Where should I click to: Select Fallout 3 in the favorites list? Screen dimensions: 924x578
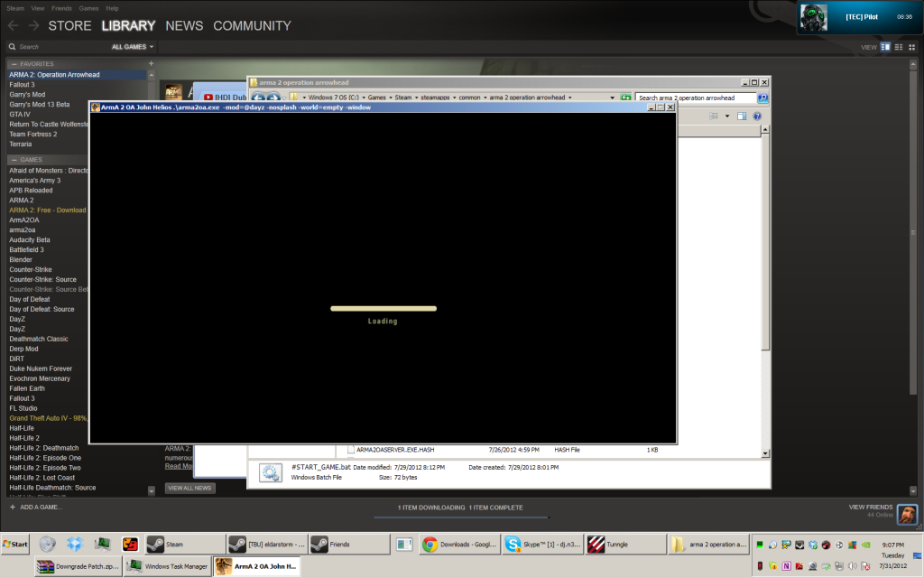pyautogui.click(x=23, y=85)
